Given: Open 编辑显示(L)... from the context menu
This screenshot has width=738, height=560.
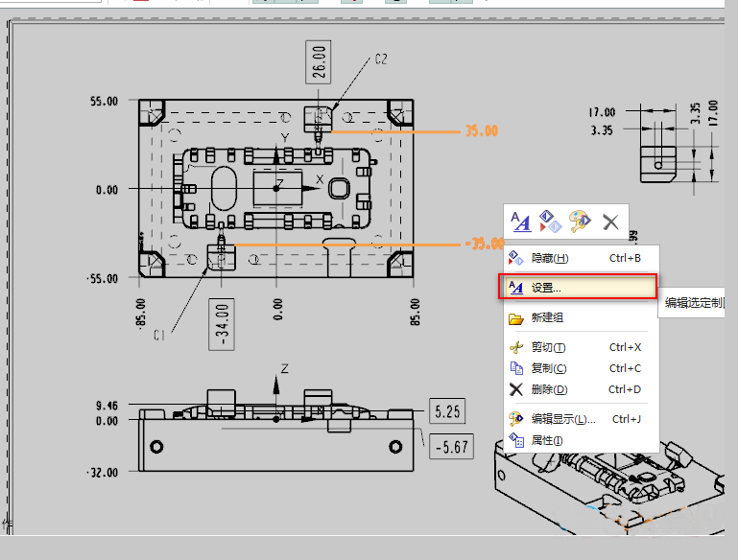Looking at the screenshot, I should click(x=563, y=419).
